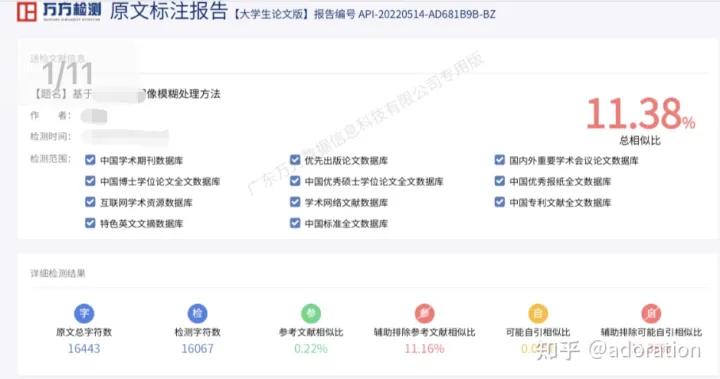Click the yellow 自 self-citation icon
The height and width of the screenshot is (379, 720).
tap(538, 314)
